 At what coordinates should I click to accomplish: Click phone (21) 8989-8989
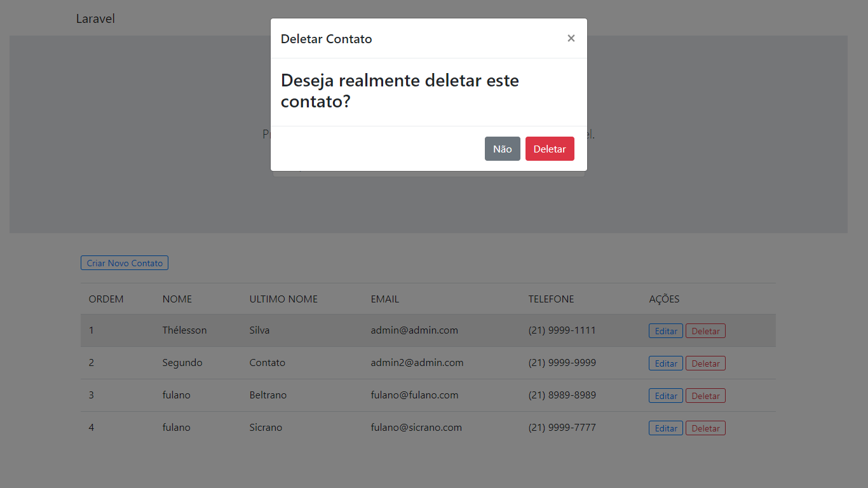click(x=562, y=395)
